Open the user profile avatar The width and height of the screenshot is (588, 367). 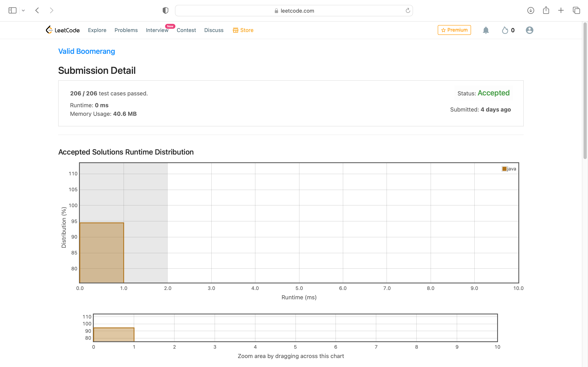(529, 30)
